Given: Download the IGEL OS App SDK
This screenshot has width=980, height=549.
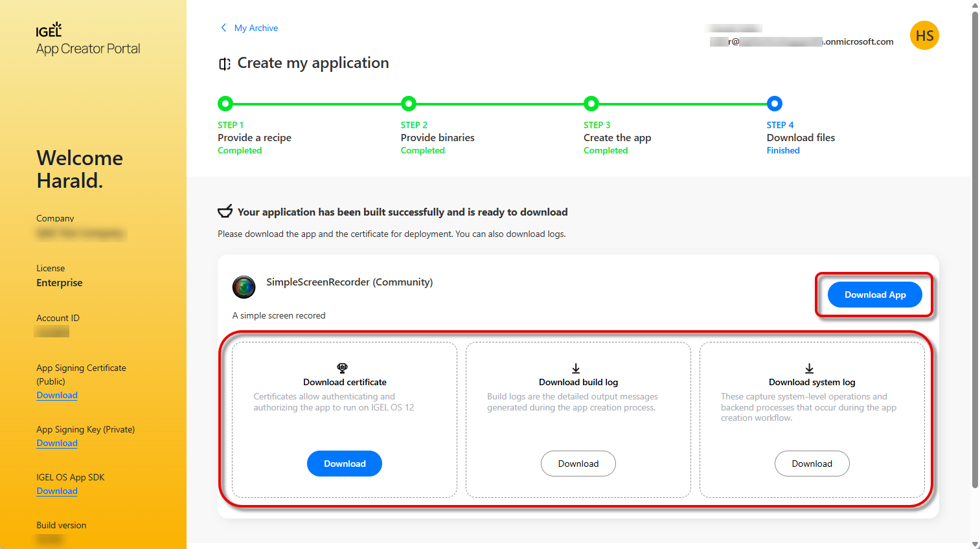Looking at the screenshot, I should point(57,491).
